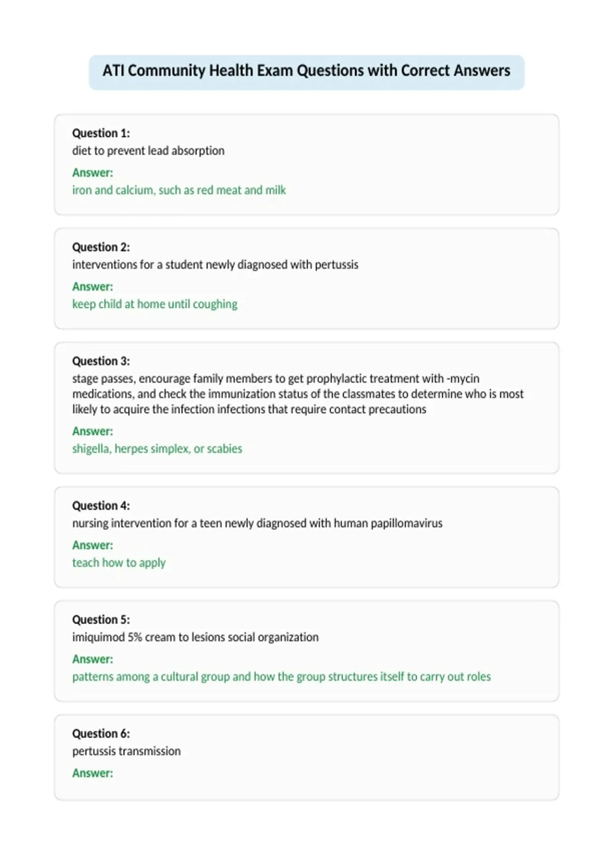The width and height of the screenshot is (613, 868).
Task: Click the Answer label under Question 6
Action: [92, 773]
